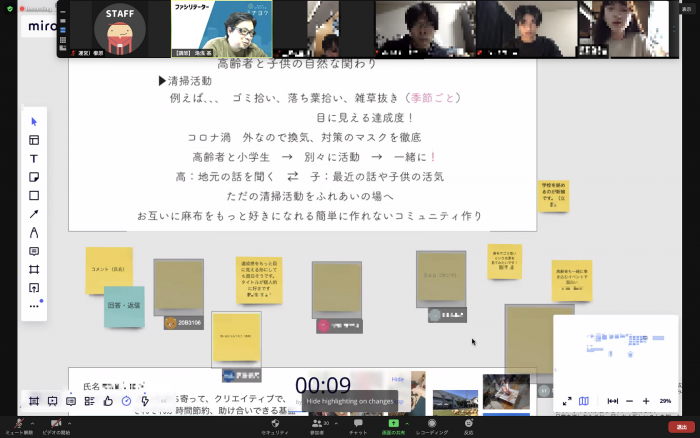
Task: Click the red Leave meeting button
Action: click(681, 427)
